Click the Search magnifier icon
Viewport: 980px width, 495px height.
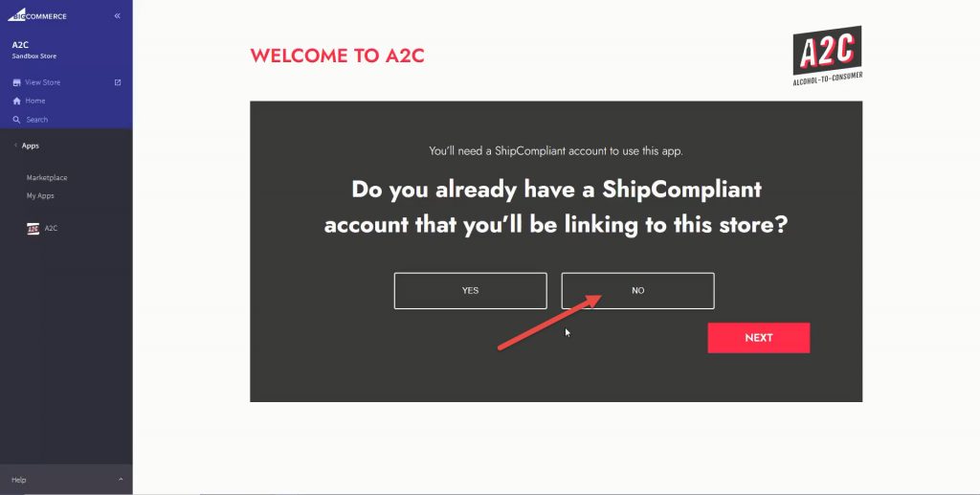(17, 120)
